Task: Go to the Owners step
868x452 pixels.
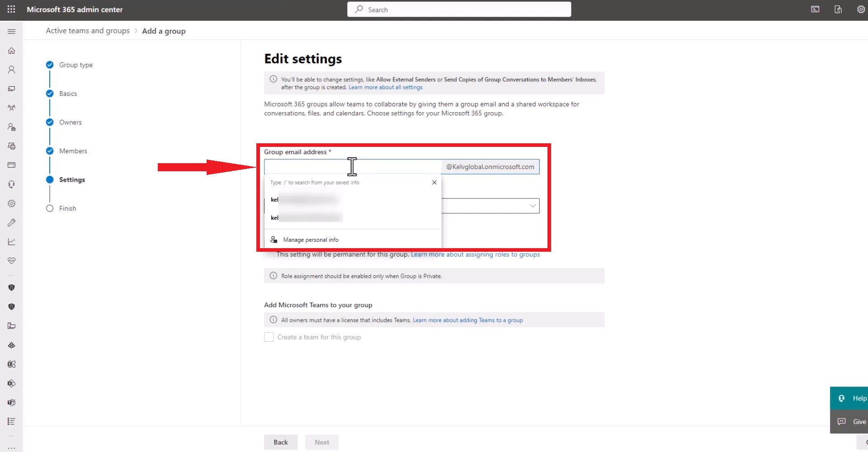Action: tap(70, 122)
